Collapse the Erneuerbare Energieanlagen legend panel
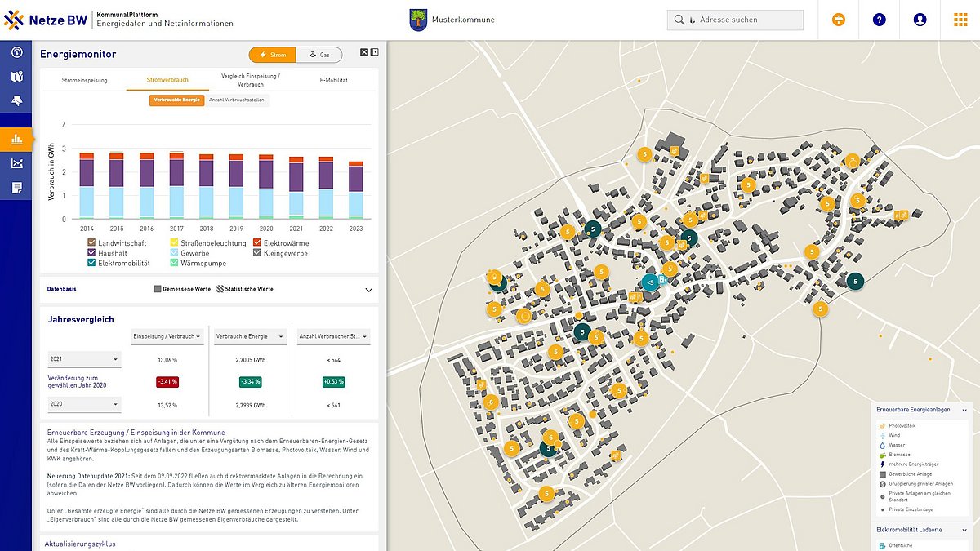 pyautogui.click(x=965, y=410)
